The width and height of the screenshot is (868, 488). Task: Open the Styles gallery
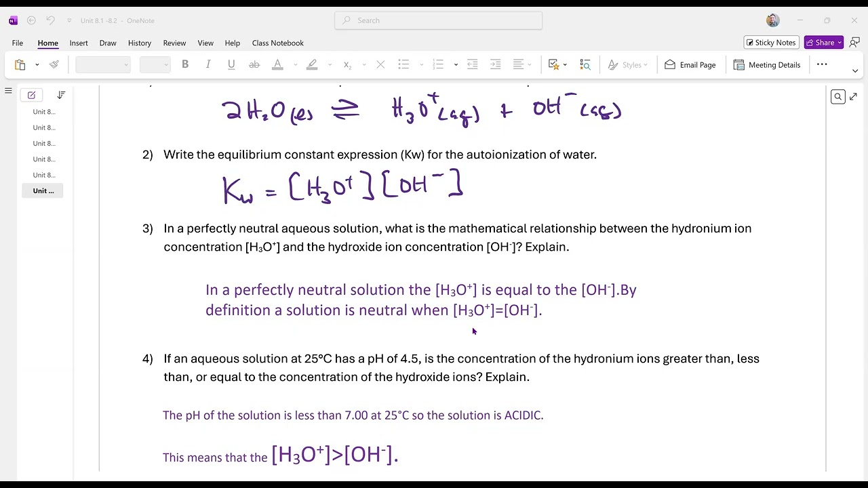click(x=627, y=65)
